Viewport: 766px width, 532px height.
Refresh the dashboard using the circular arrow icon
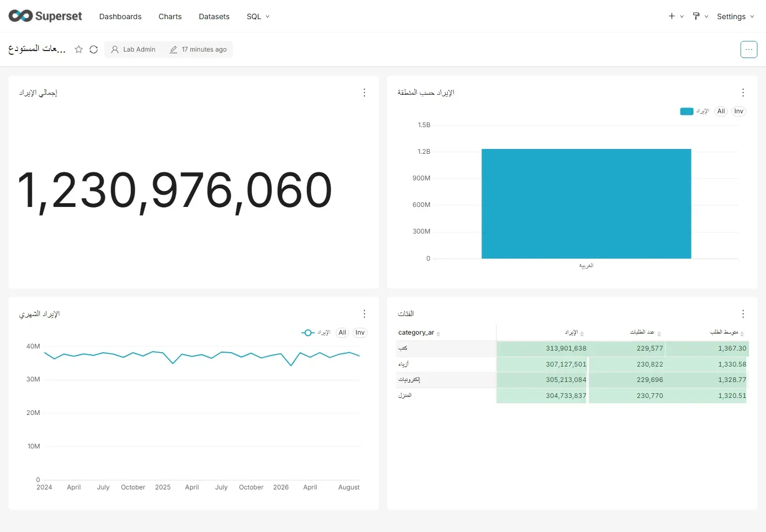[94, 49]
